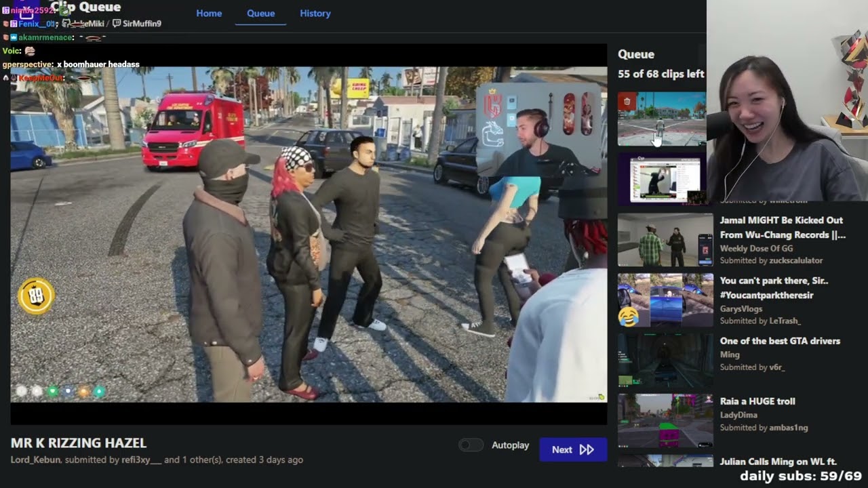This screenshot has width=868, height=488.
Task: Click the akamrmenace chat username
Action: tap(46, 37)
